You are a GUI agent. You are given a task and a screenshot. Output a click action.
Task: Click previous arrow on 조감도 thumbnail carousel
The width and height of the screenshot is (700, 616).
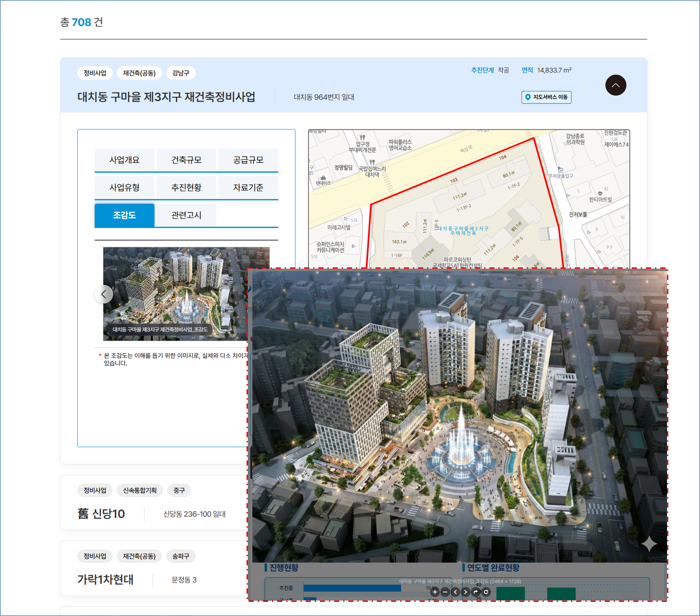tap(103, 294)
